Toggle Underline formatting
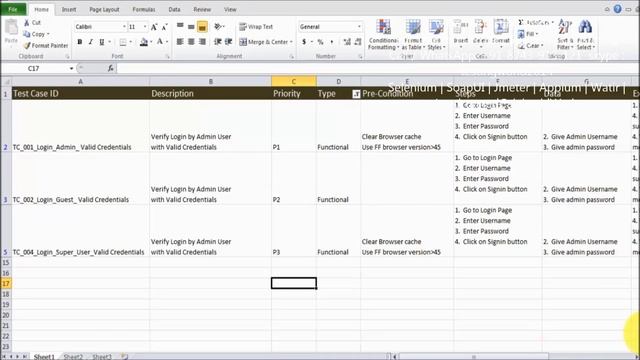The height and width of the screenshot is (360, 640). [102, 42]
